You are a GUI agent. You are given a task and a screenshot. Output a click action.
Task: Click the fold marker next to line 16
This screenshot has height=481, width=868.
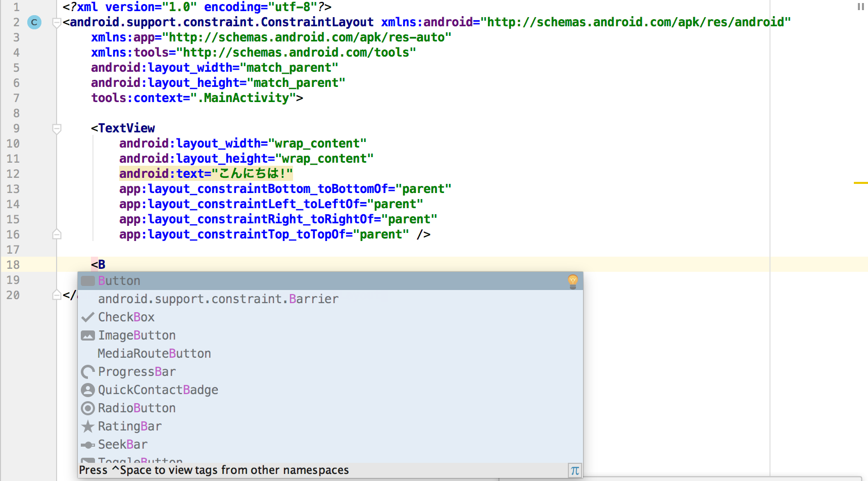56,234
